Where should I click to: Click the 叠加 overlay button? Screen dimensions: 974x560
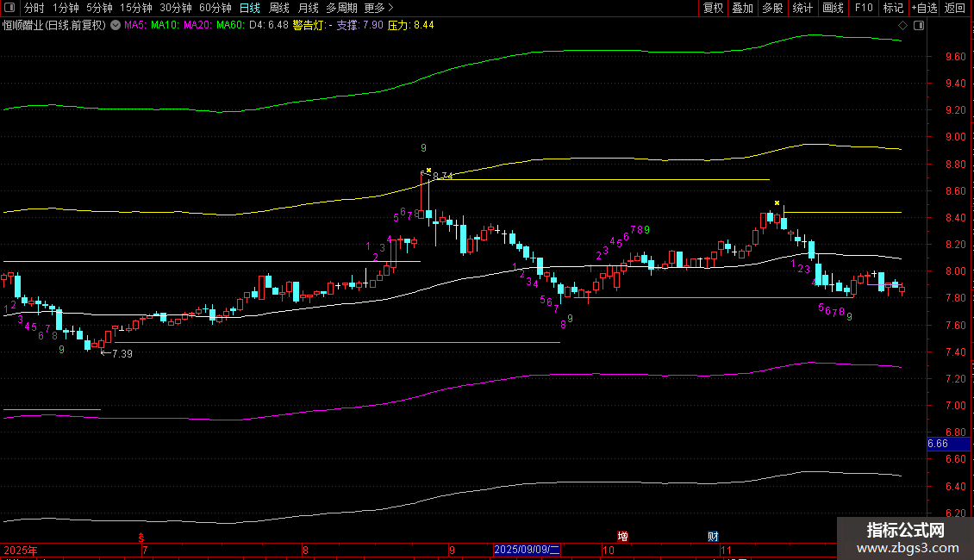pyautogui.click(x=742, y=8)
